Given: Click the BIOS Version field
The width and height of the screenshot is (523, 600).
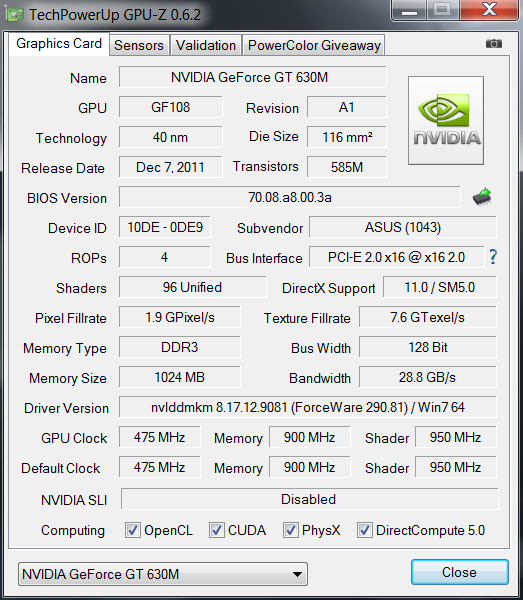Looking at the screenshot, I should pyautogui.click(x=290, y=197).
